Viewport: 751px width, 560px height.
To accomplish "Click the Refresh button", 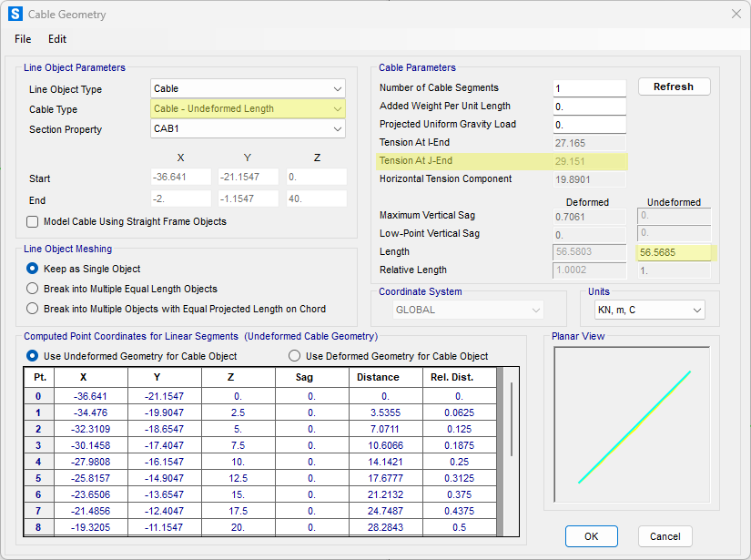I will (x=674, y=87).
